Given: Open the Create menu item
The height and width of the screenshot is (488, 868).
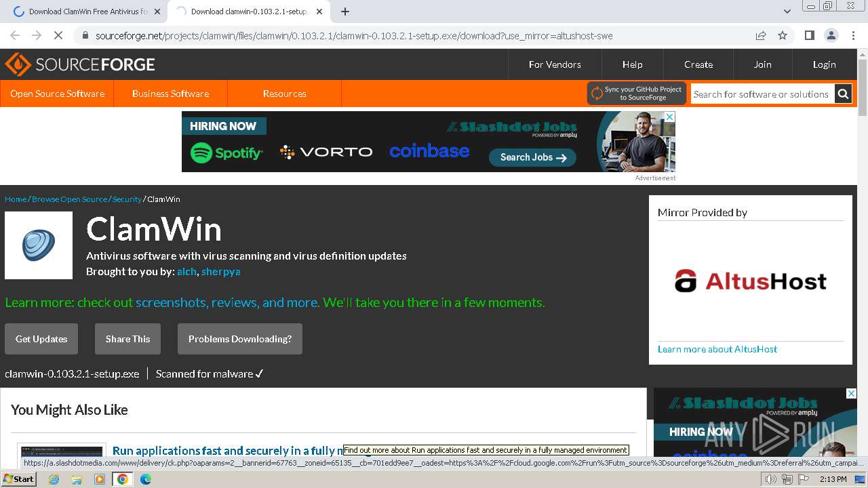Looking at the screenshot, I should (698, 64).
